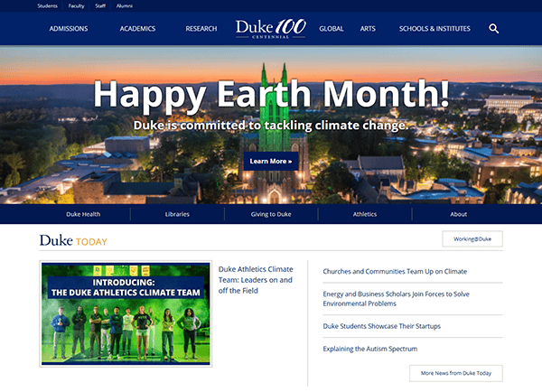Open Churches and Communities Team Up on Climate

(x=395, y=271)
